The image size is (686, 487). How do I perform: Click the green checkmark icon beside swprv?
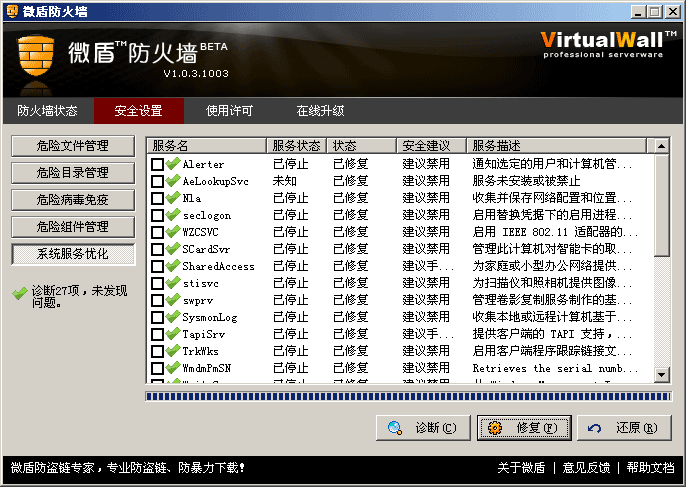pyautogui.click(x=173, y=300)
